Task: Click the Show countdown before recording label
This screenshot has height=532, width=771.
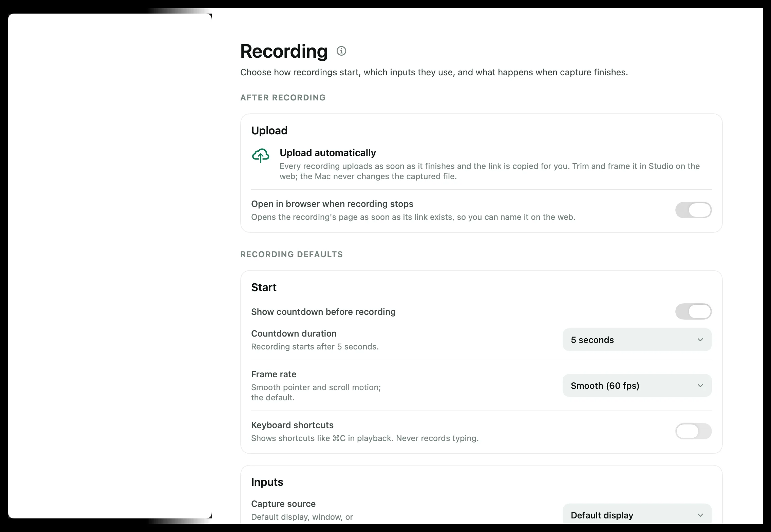Action: pos(323,312)
